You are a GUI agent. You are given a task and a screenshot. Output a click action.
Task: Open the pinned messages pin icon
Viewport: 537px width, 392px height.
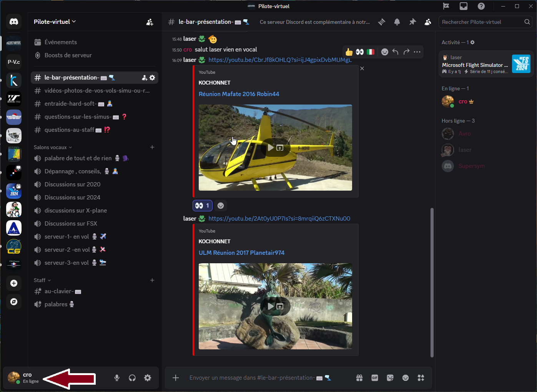click(412, 22)
